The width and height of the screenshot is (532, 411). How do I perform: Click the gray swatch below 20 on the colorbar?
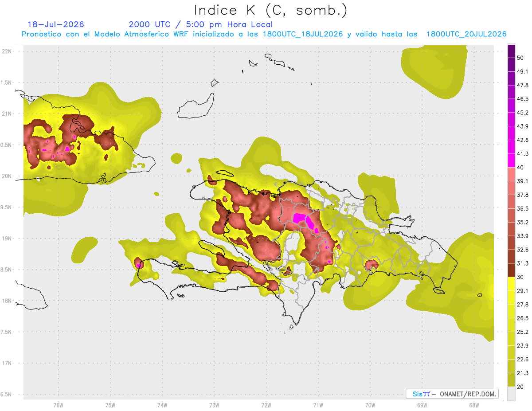(x=511, y=394)
